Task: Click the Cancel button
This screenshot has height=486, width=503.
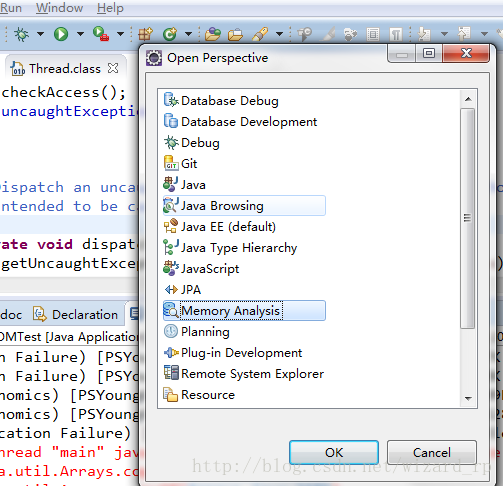Action: pos(432,452)
